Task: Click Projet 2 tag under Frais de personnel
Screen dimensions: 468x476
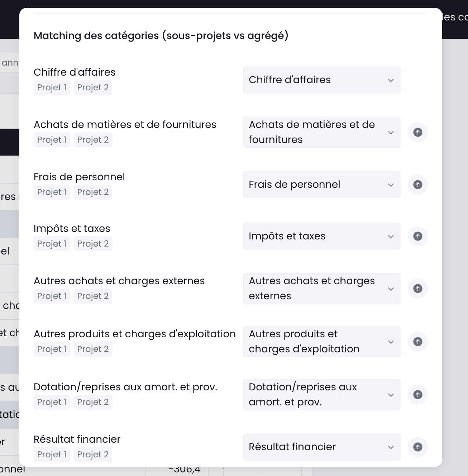Action: (x=93, y=192)
